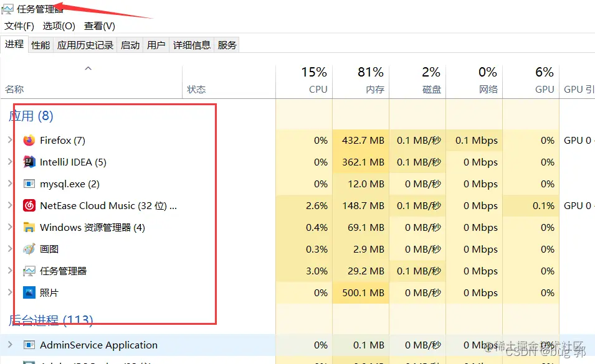Sort by the CPU column header
The width and height of the screenshot is (595, 364).
(x=304, y=82)
